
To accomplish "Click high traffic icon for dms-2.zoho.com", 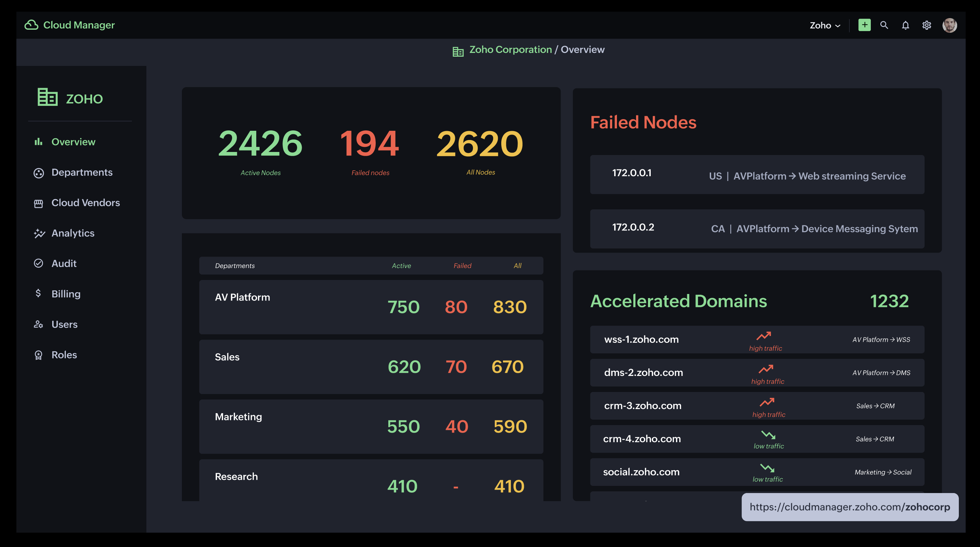I will click(765, 369).
